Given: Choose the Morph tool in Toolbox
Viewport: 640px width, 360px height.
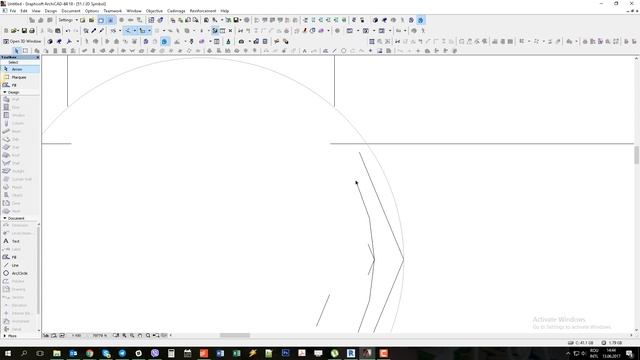Looking at the screenshot, I should click(20, 187).
